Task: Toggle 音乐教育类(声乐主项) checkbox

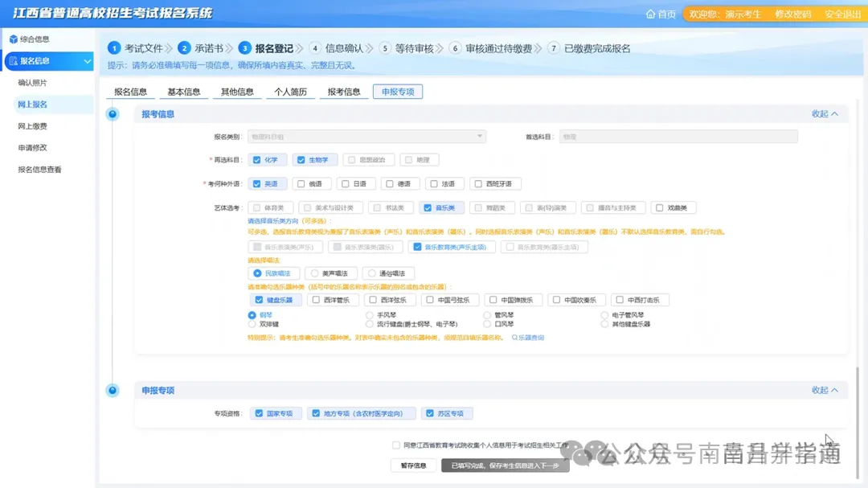Action: coord(417,247)
